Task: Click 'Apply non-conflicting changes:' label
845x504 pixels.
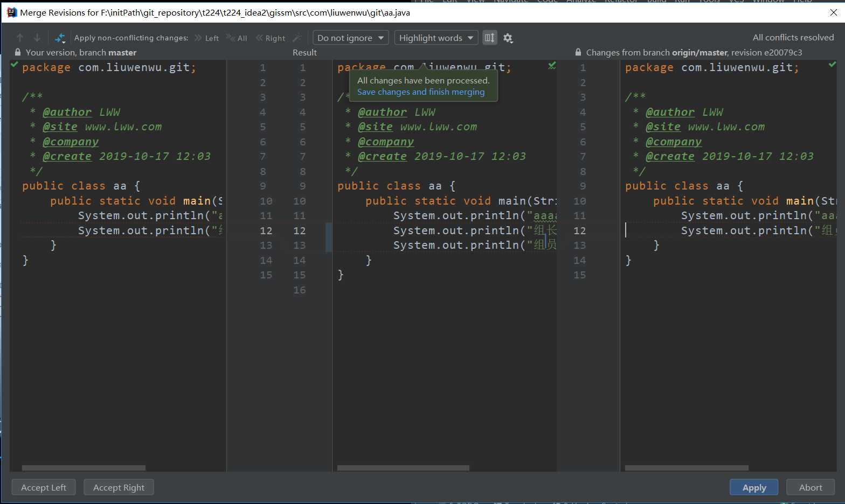Action: 131,38
